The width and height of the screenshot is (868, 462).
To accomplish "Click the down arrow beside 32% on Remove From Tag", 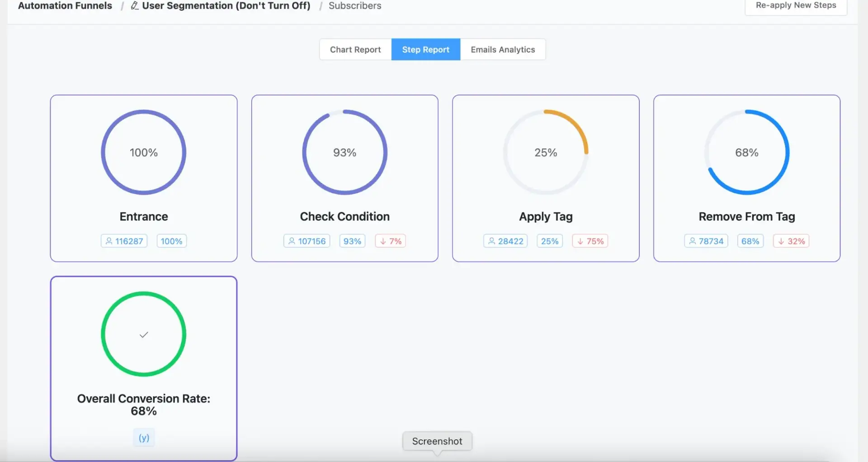I will coord(781,241).
